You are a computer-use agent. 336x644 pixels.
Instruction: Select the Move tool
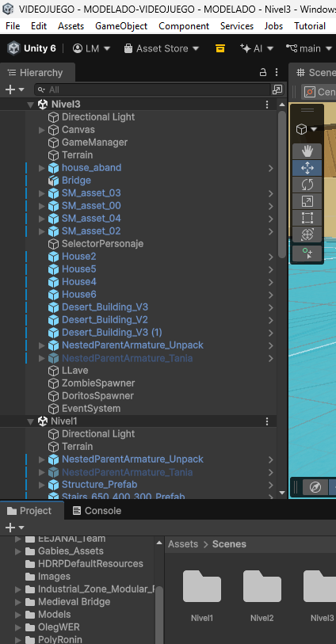[x=307, y=168]
